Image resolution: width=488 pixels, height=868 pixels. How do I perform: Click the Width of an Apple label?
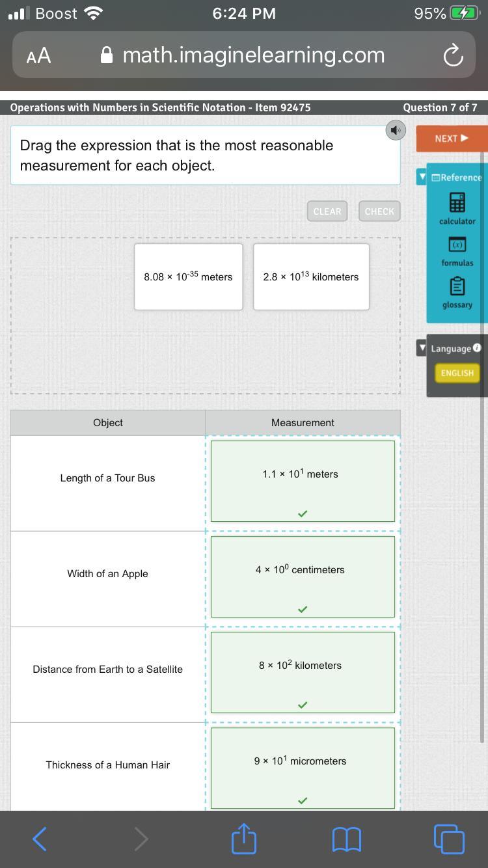click(x=107, y=574)
